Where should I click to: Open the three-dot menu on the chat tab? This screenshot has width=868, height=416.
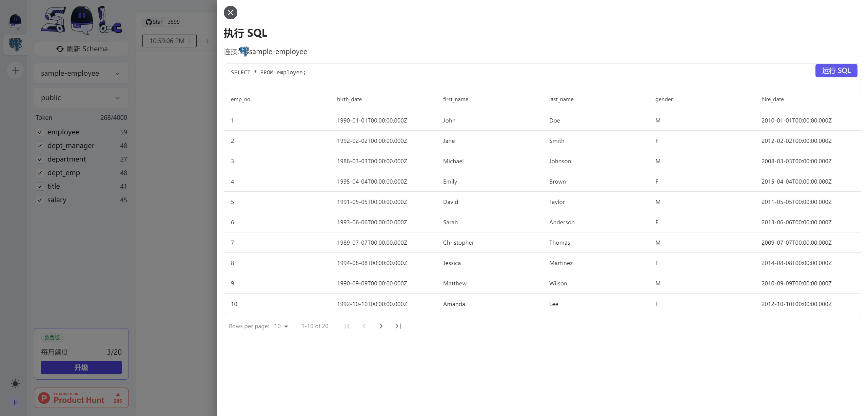[x=189, y=41]
